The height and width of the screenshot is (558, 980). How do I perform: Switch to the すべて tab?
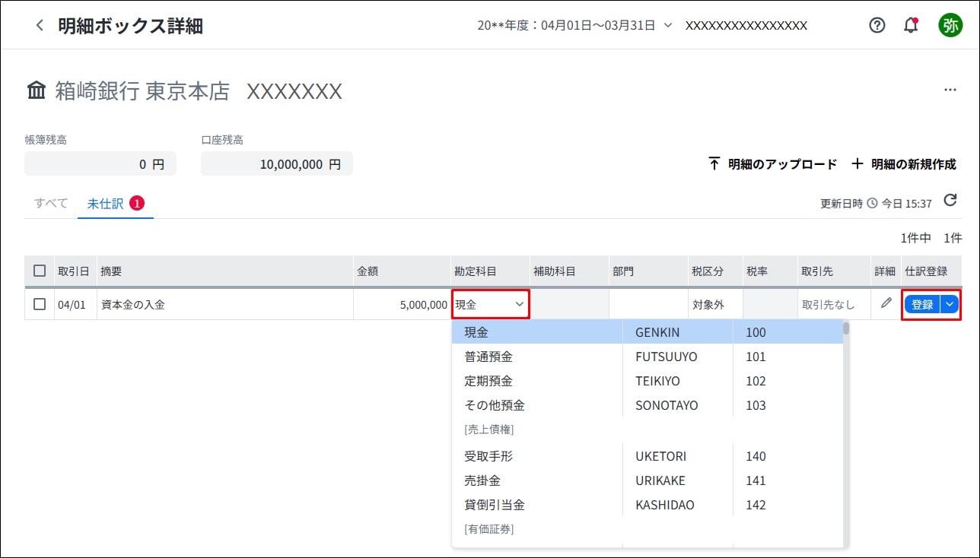(51, 203)
